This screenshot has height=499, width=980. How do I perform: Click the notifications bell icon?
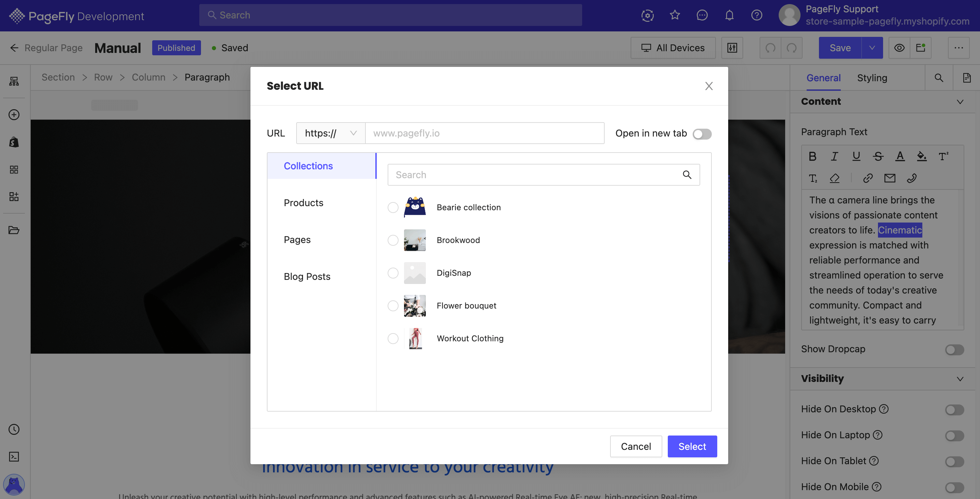click(729, 15)
